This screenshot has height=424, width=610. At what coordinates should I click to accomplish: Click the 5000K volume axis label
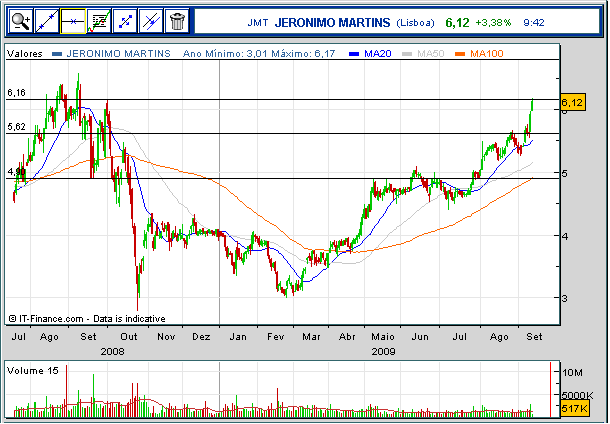pyautogui.click(x=577, y=396)
